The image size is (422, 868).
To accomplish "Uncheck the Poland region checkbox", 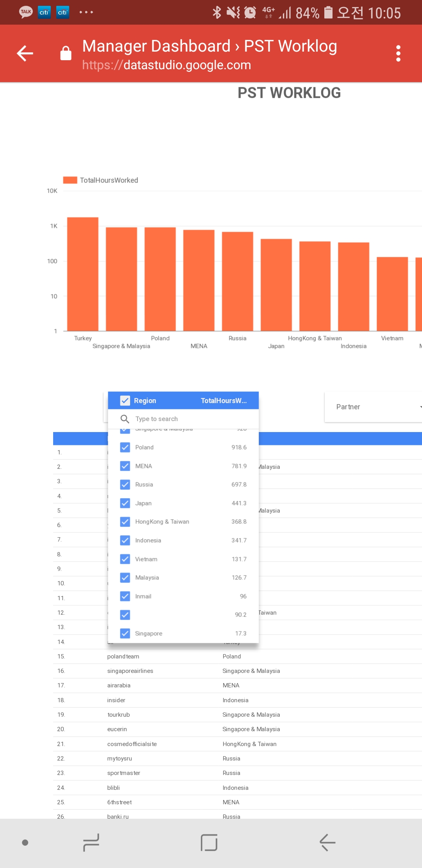I will coord(125,447).
